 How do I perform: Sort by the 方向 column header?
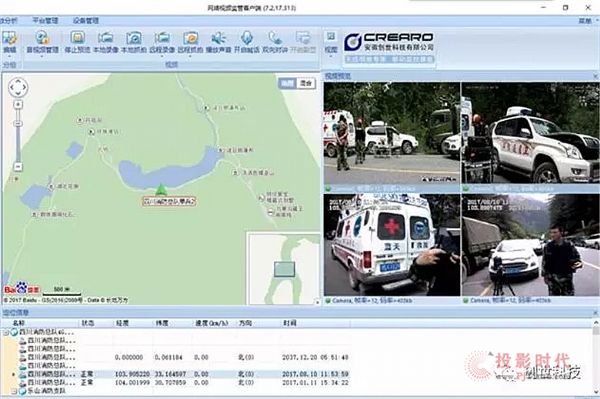245,323
